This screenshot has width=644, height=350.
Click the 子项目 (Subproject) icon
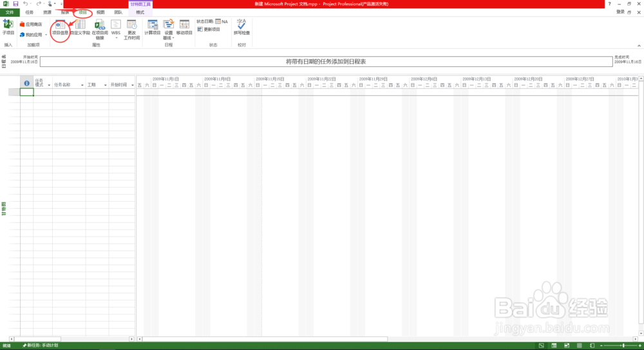point(8,27)
